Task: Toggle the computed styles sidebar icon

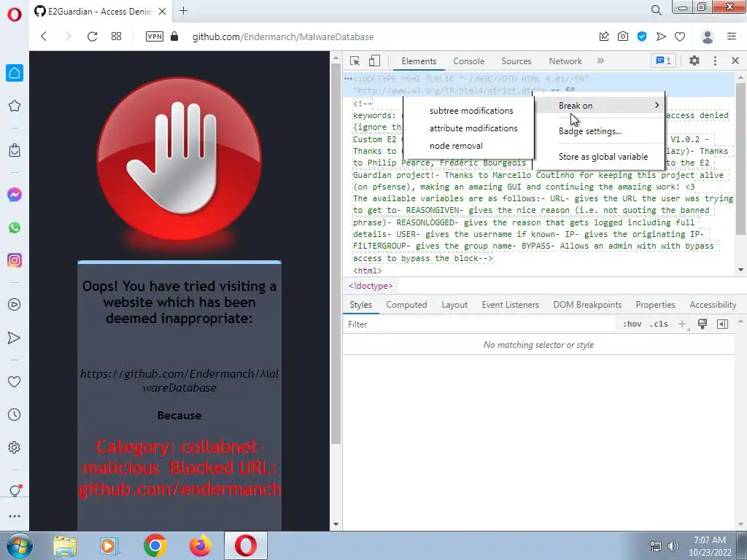Action: click(x=723, y=324)
